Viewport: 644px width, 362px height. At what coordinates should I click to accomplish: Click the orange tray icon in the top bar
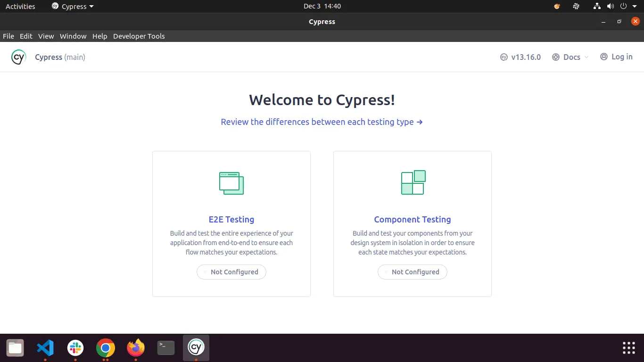pos(557,6)
